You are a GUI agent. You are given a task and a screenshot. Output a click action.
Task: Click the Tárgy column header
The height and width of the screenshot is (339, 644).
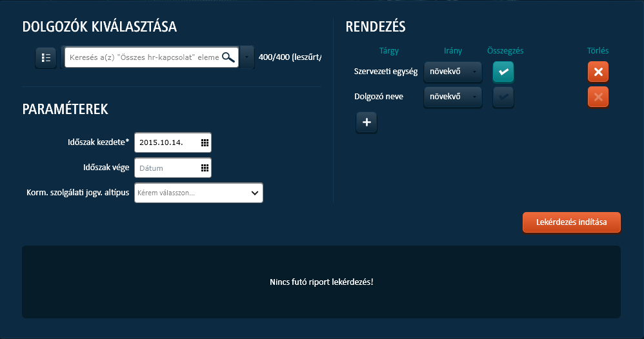coord(389,51)
